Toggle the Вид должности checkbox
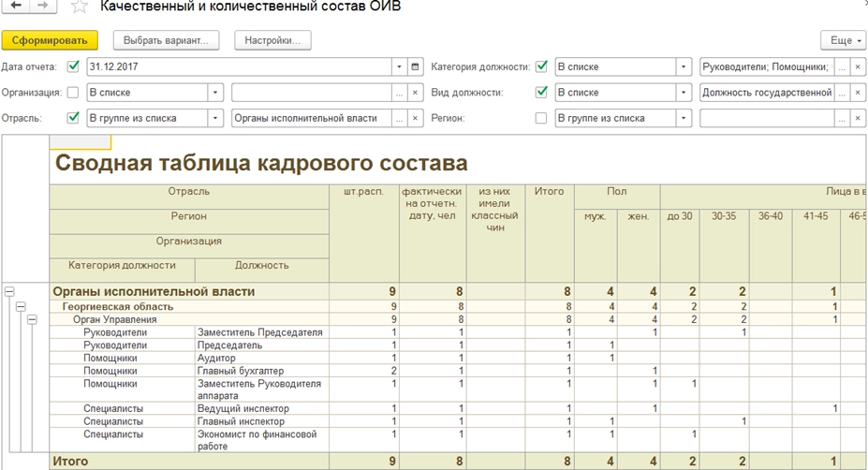This screenshot has width=868, height=470. point(541,93)
